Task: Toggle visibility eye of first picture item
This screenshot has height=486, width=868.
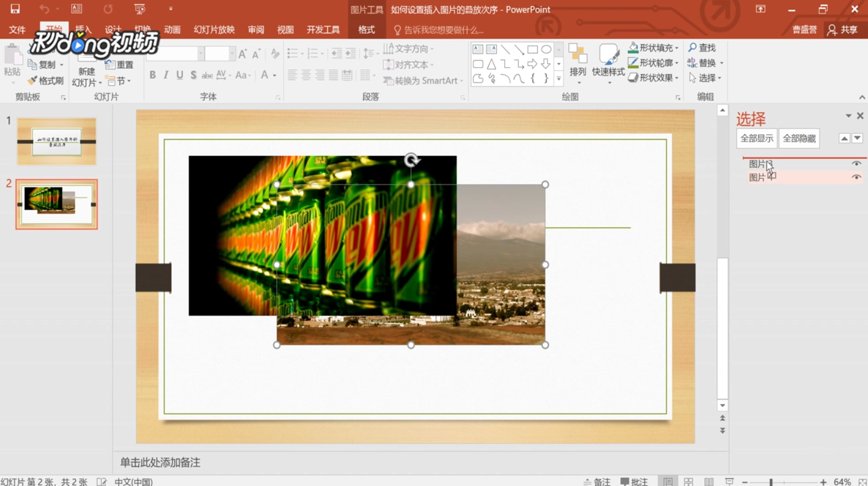Action: (x=856, y=164)
